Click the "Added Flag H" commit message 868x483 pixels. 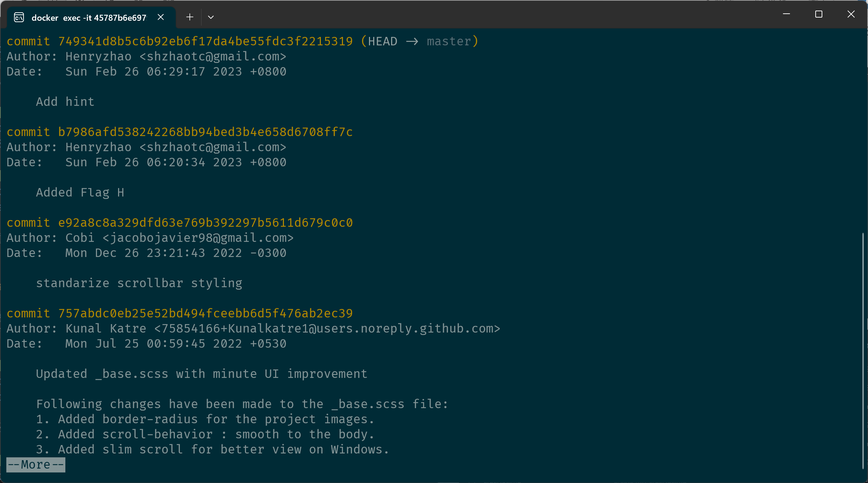[80, 193]
